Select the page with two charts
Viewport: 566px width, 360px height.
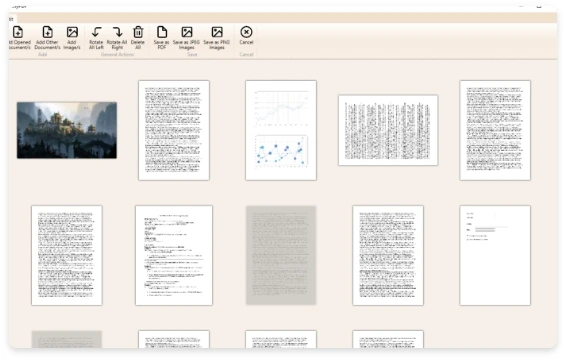[281, 130]
